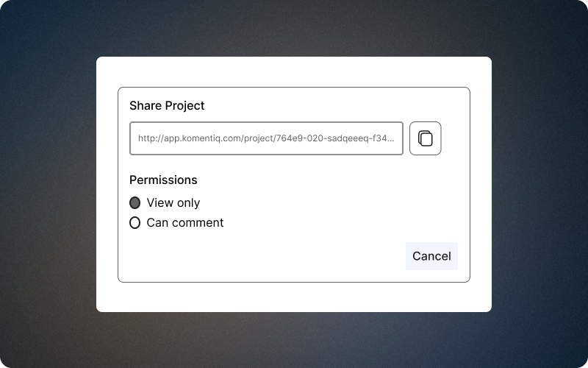
Task: Cancel the Share Project dialog
Action: click(431, 256)
